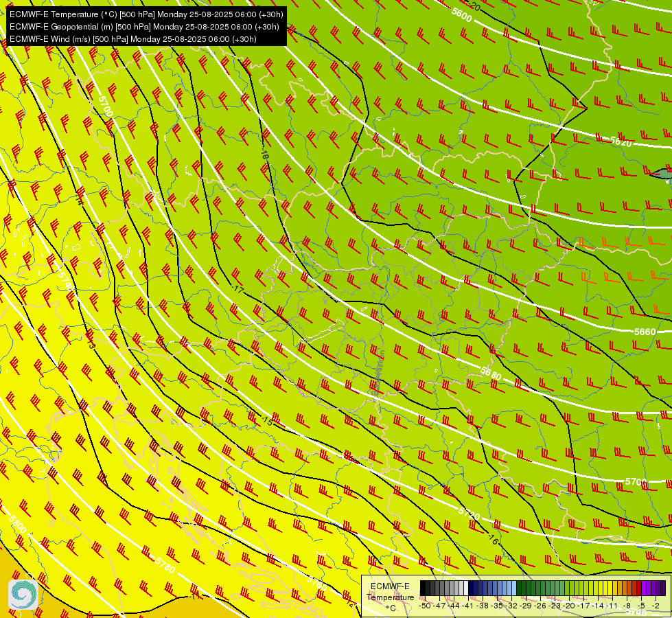
Task: Click the black swatch at legend start
Action: (423, 588)
